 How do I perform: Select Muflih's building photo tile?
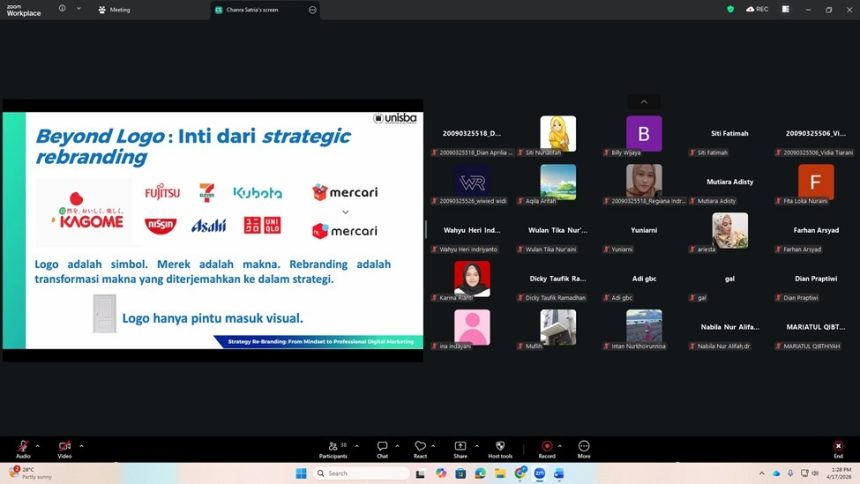pyautogui.click(x=558, y=327)
